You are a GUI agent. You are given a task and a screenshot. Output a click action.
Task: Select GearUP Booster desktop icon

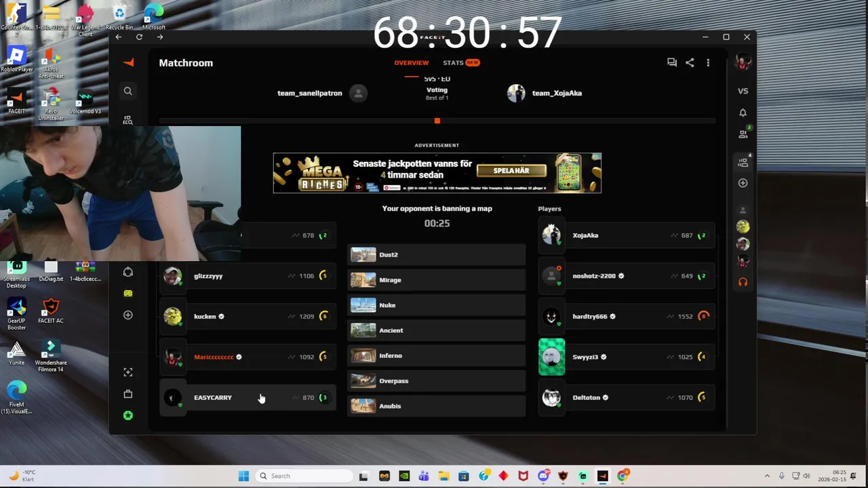pos(16,314)
